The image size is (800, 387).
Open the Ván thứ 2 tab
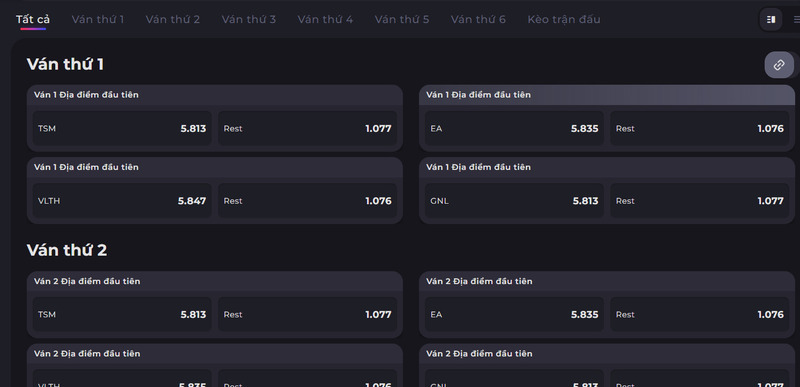pyautogui.click(x=172, y=19)
